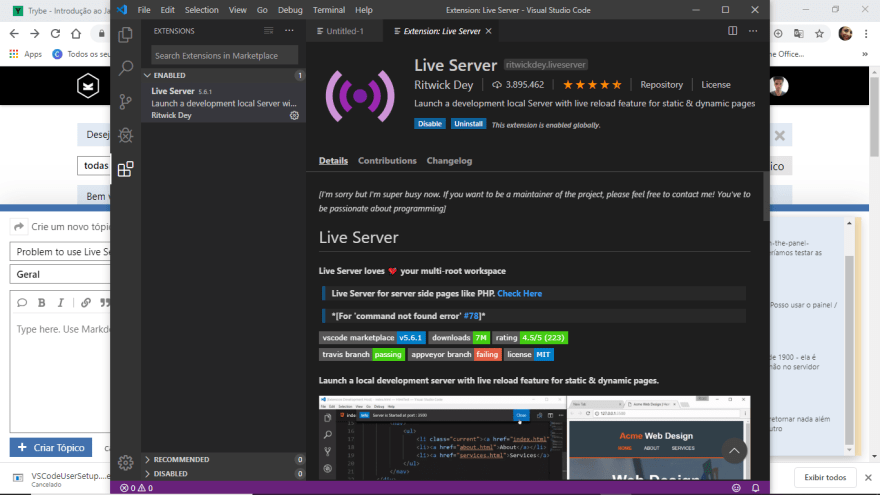Open the Debug menu

290,10
